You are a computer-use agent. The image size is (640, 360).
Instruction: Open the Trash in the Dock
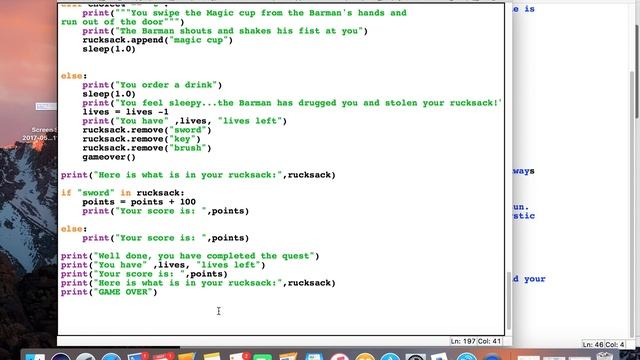coord(604,356)
